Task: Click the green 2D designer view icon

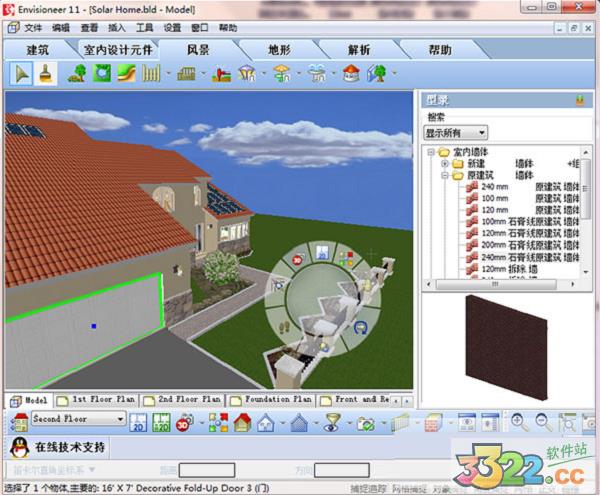Action: [161, 423]
